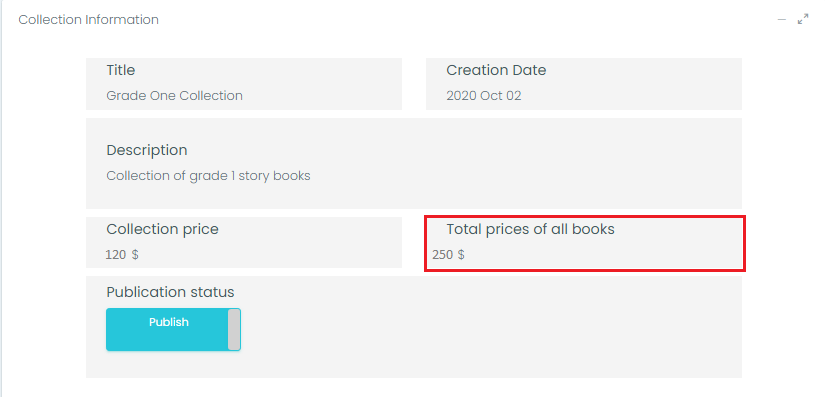Select the Collection price label
Image resolution: width=825 pixels, height=397 pixels.
[162, 229]
